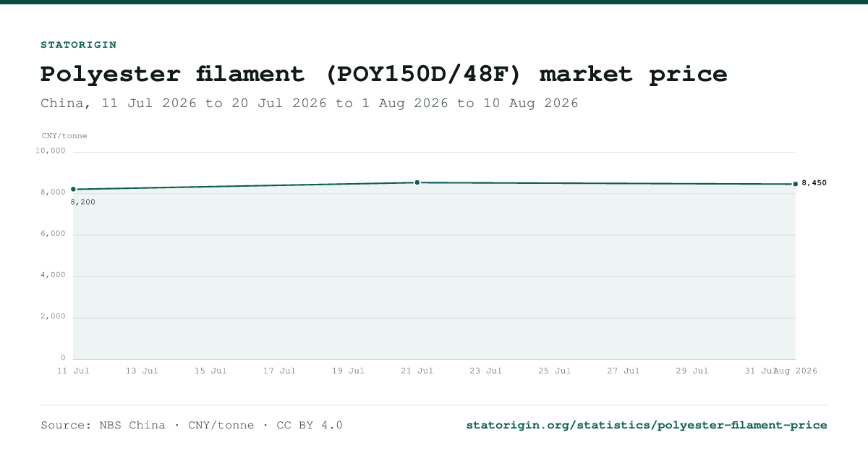Click the 6,000 y-axis tick label
The width and height of the screenshot is (868, 456).
coord(54,234)
